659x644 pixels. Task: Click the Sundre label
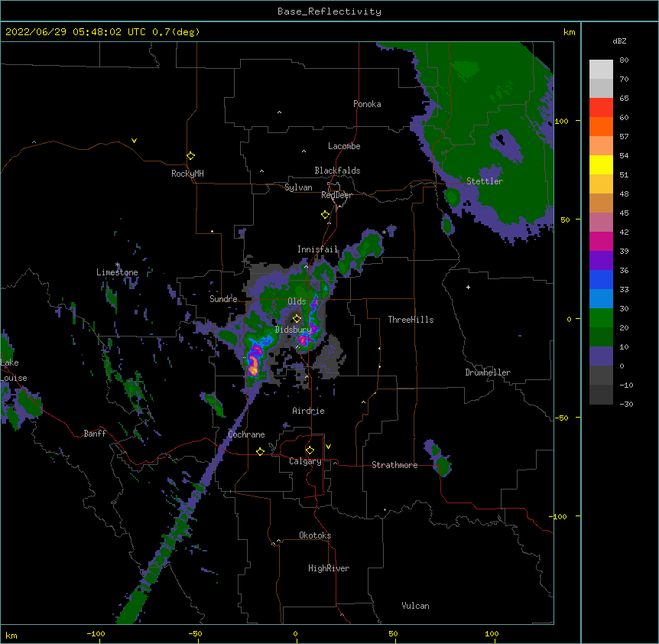coord(223,299)
